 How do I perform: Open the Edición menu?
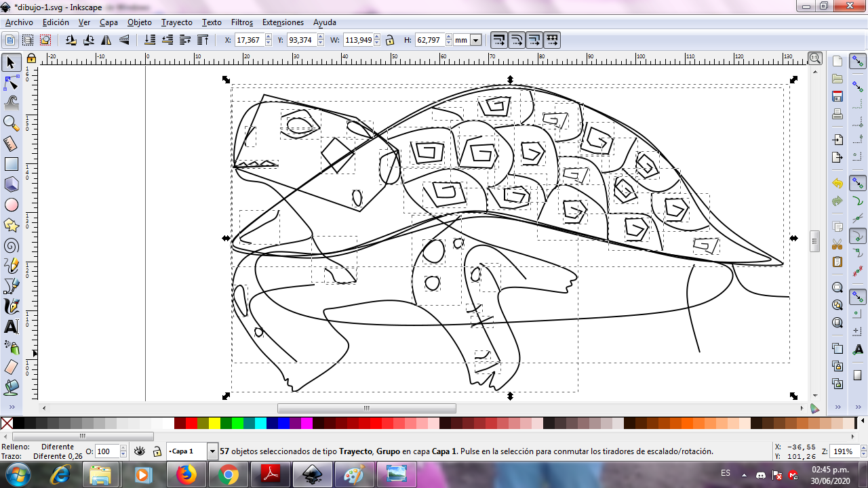(x=56, y=22)
